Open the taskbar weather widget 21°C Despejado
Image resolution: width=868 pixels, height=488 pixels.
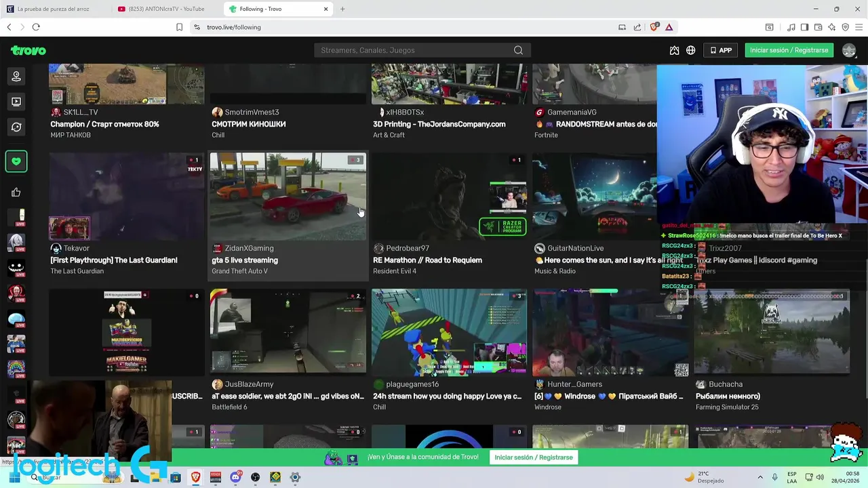703,478
